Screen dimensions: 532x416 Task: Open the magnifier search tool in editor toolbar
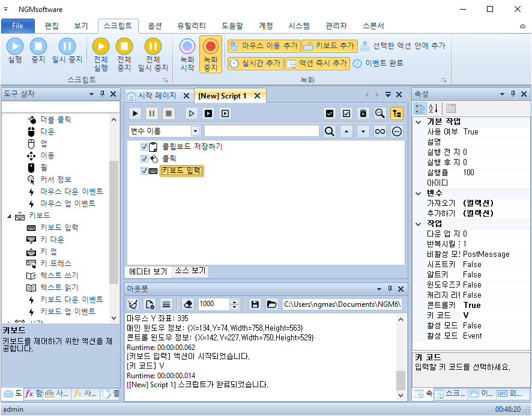click(x=380, y=113)
